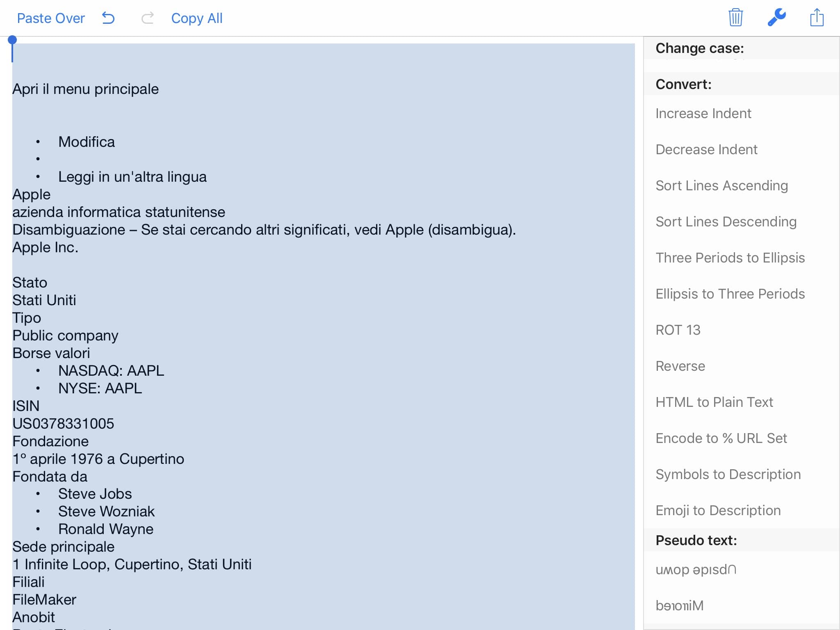This screenshot has height=630, width=840.
Task: Tap the Paste Over button
Action: (51, 18)
